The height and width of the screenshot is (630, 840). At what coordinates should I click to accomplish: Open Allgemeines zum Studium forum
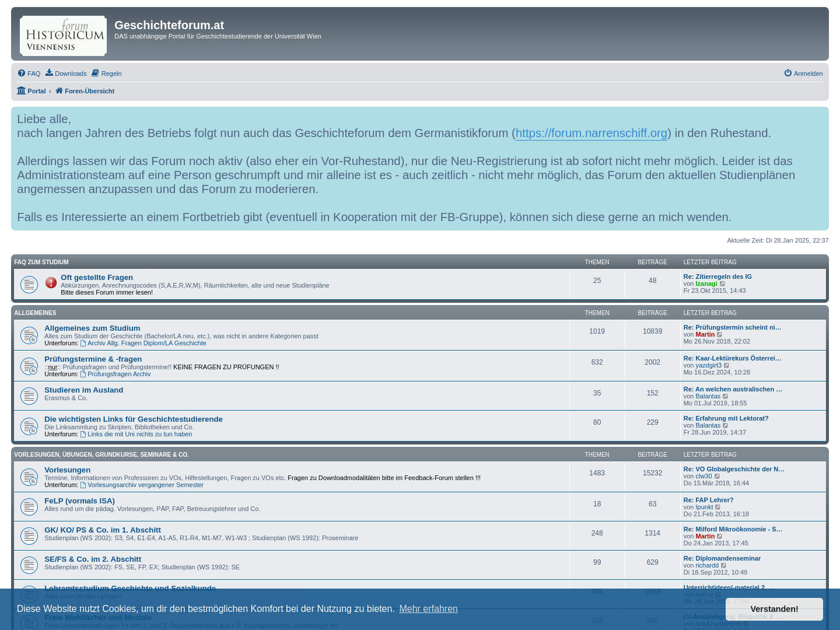(x=92, y=328)
